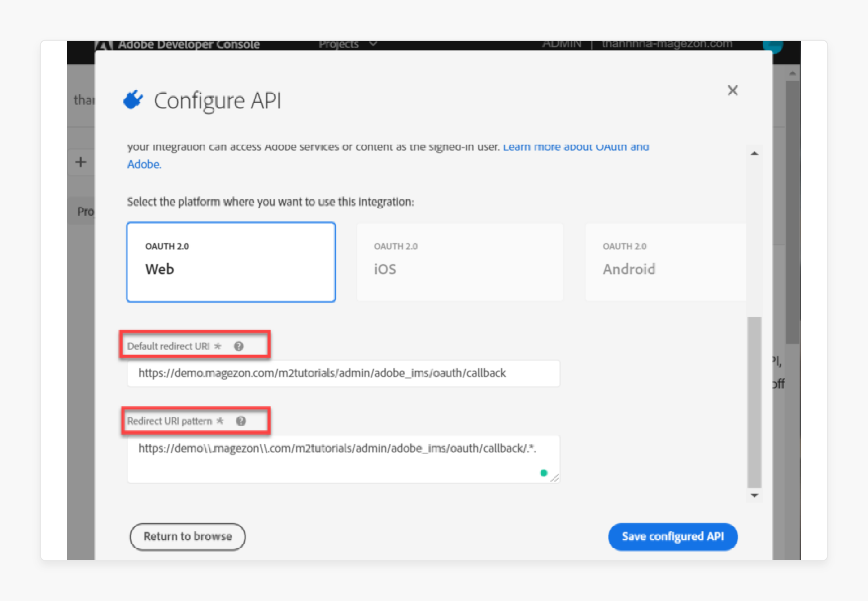
Task: Open the Redirect URI pattern help icon
Action: (241, 421)
